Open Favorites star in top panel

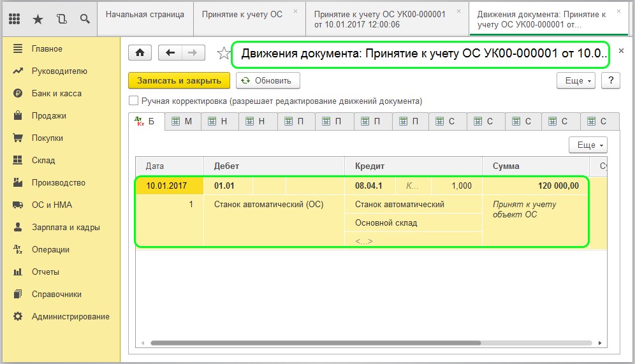(38, 18)
